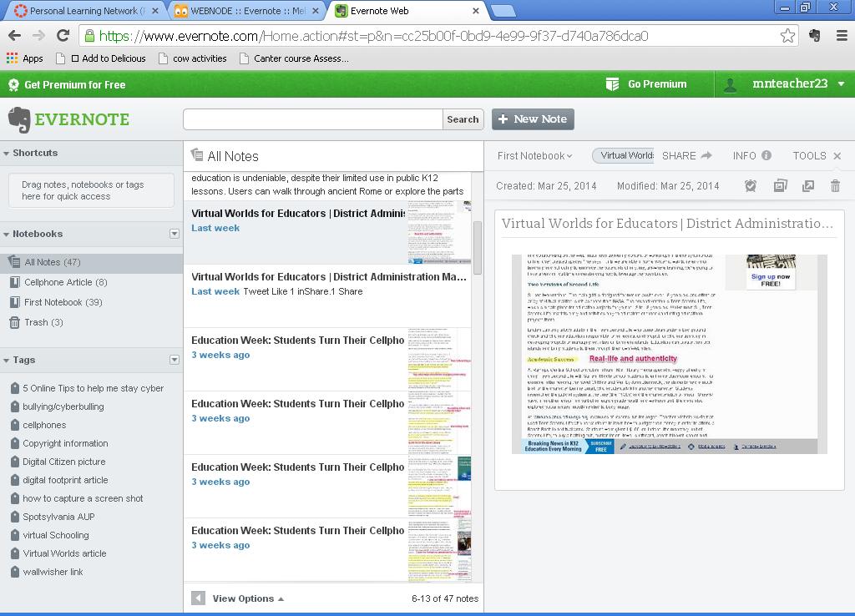
Task: Click the mnteacher23 user avatar icon
Action: pyautogui.click(x=730, y=84)
